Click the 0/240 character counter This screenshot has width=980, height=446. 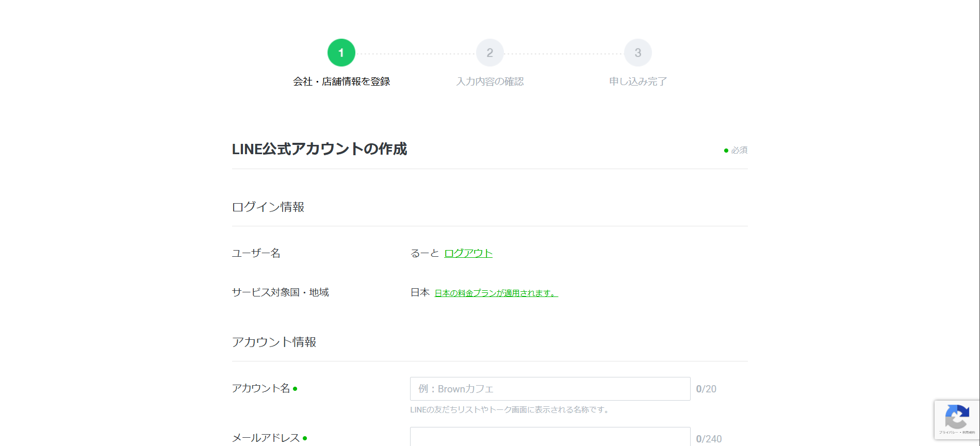pos(709,439)
